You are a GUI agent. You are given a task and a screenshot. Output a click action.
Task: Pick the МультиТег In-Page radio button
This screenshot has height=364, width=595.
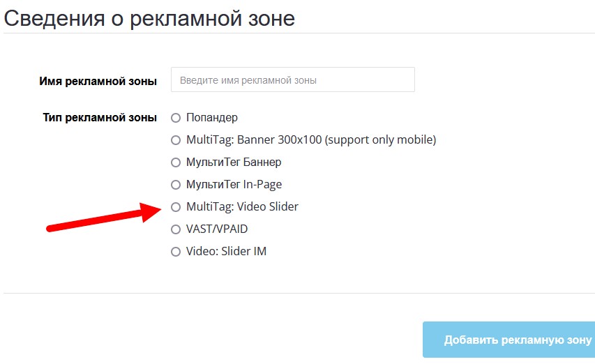[176, 185]
